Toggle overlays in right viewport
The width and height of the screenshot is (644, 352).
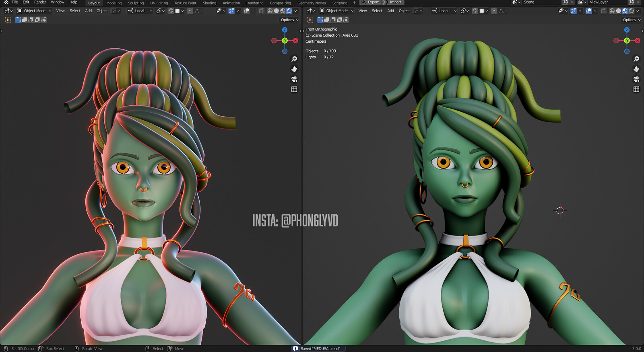[x=588, y=11]
